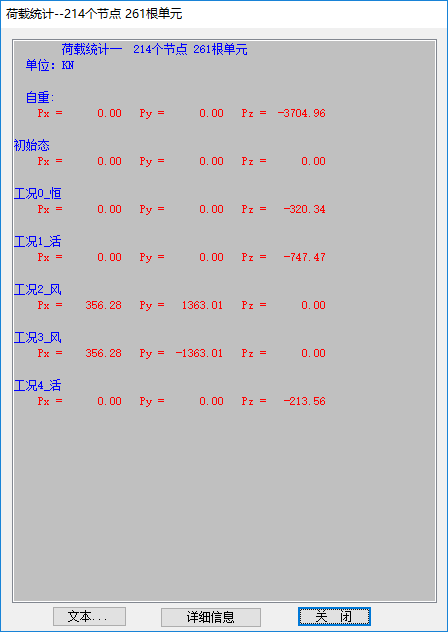
Task: Click the 工况0_恒 load case label
Action: click(x=38, y=194)
